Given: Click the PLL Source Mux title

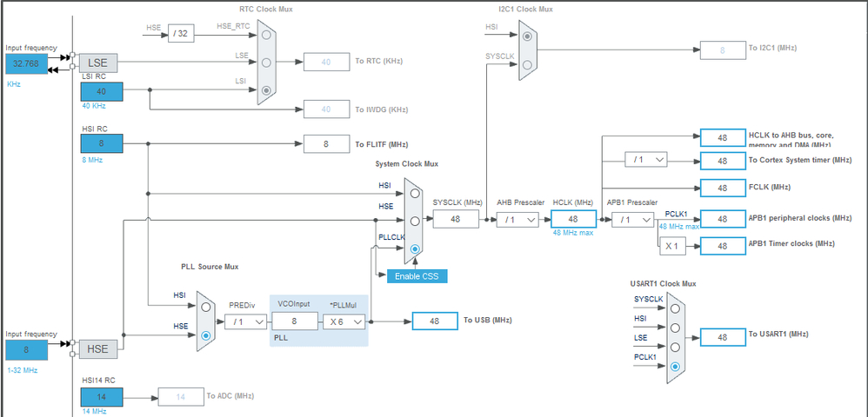Looking at the screenshot, I should 210,267.
